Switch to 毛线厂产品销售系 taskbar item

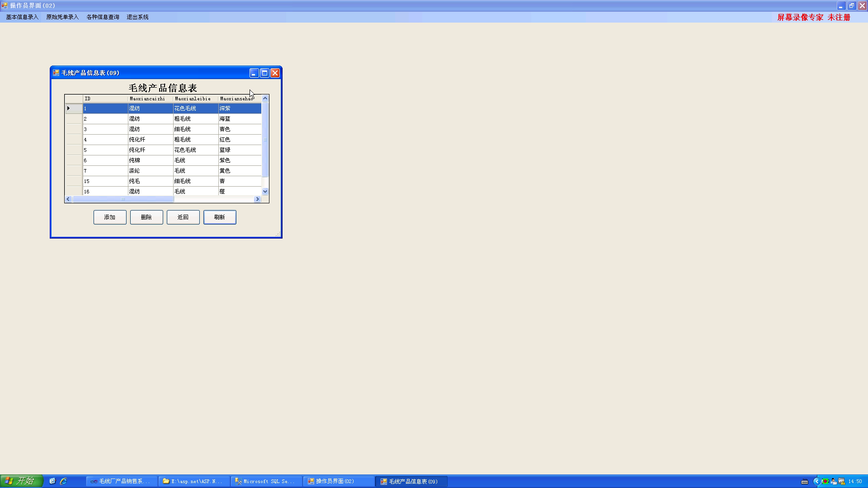point(122,482)
